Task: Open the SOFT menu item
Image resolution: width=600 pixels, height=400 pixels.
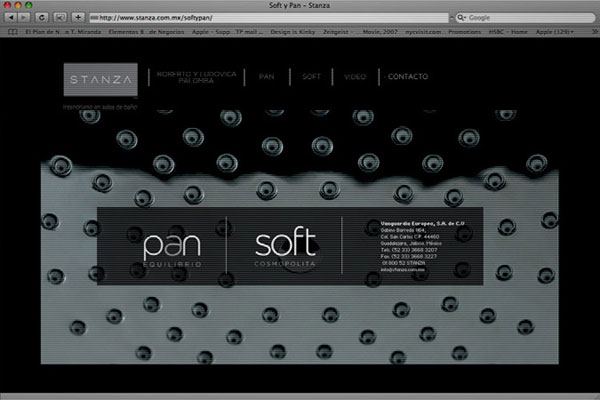Action: (311, 77)
